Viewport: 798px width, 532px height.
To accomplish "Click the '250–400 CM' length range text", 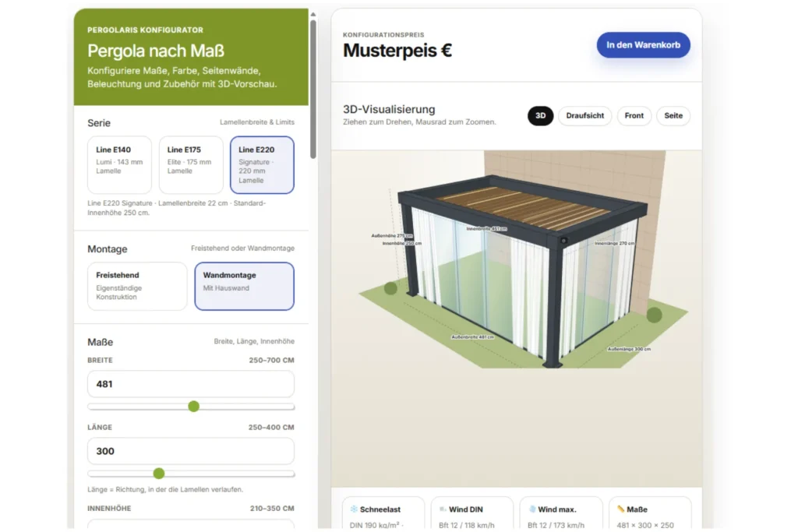I will pos(271,427).
